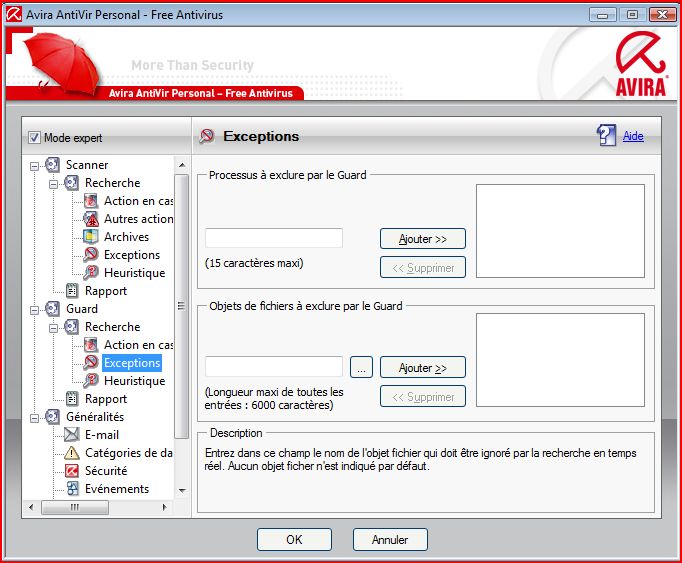Viewport: 682px width, 563px height.
Task: Collapse the Scanner tree node
Action: [x=34, y=166]
